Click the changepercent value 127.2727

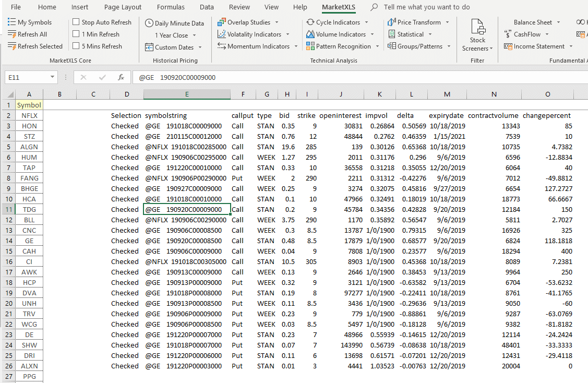tap(547, 189)
